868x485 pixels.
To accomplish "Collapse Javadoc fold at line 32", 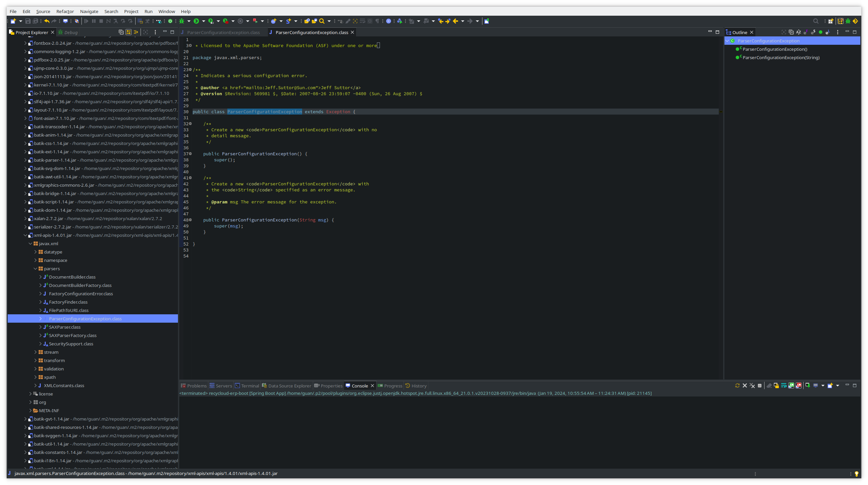I will click(190, 124).
